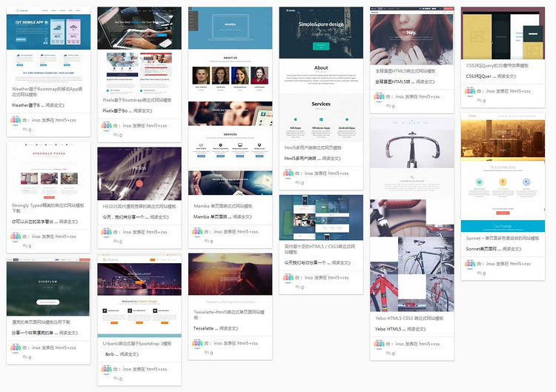556x392 pixels.
Task: Open the comment bubble icon on Weather card
Action: [x=24, y=130]
